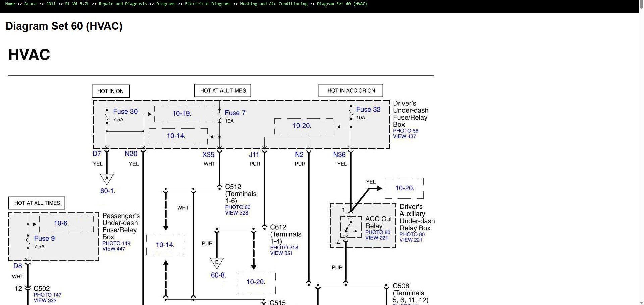The image size is (644, 305).
Task: Open VIEW 437 link
Action: tap(405, 136)
